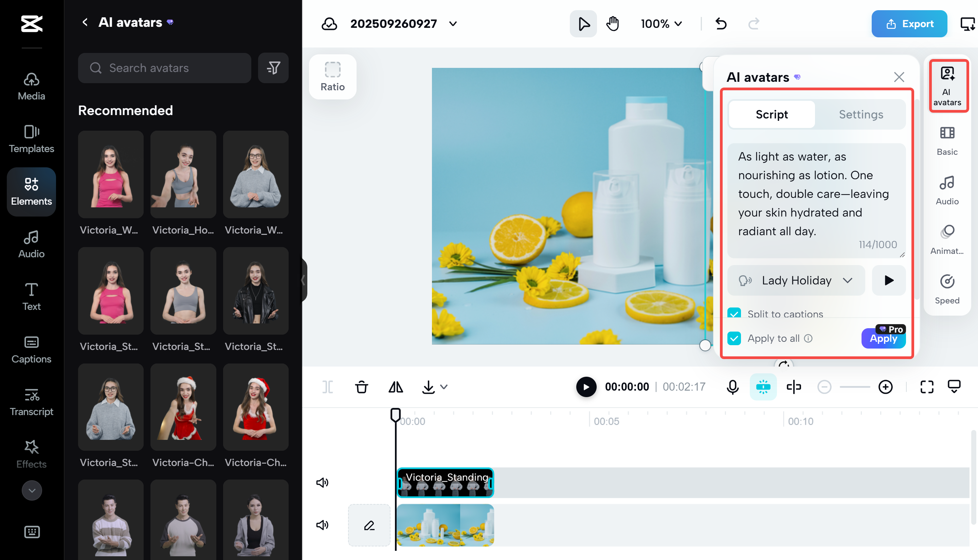Open the Transcript panel
Image resolution: width=978 pixels, height=560 pixels.
point(31,401)
